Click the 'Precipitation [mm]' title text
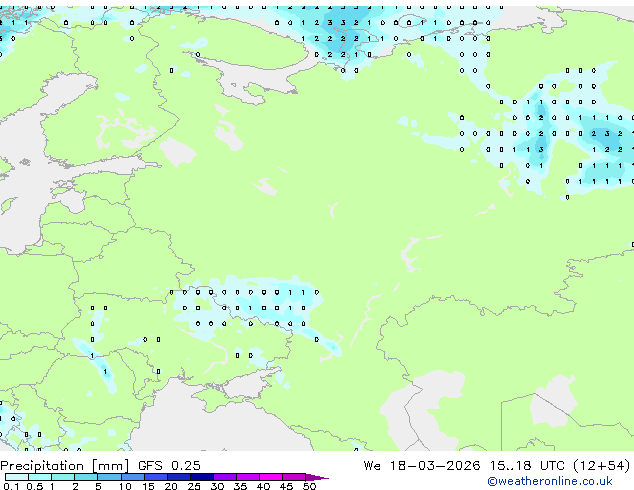Image resolution: width=634 pixels, height=490 pixels. tap(64, 466)
